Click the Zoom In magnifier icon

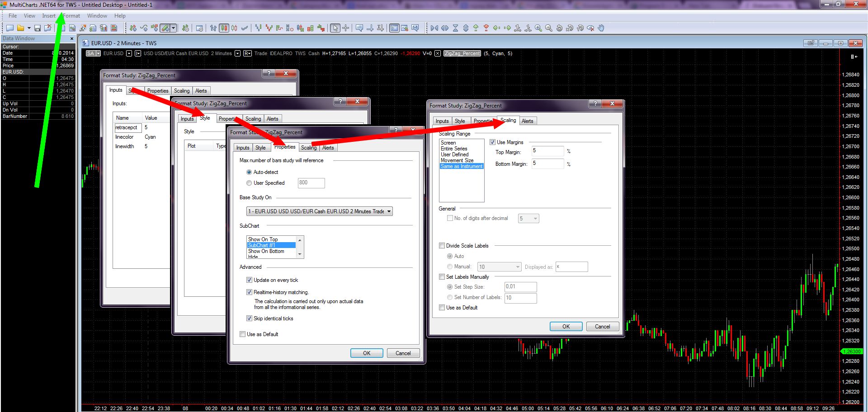538,28
